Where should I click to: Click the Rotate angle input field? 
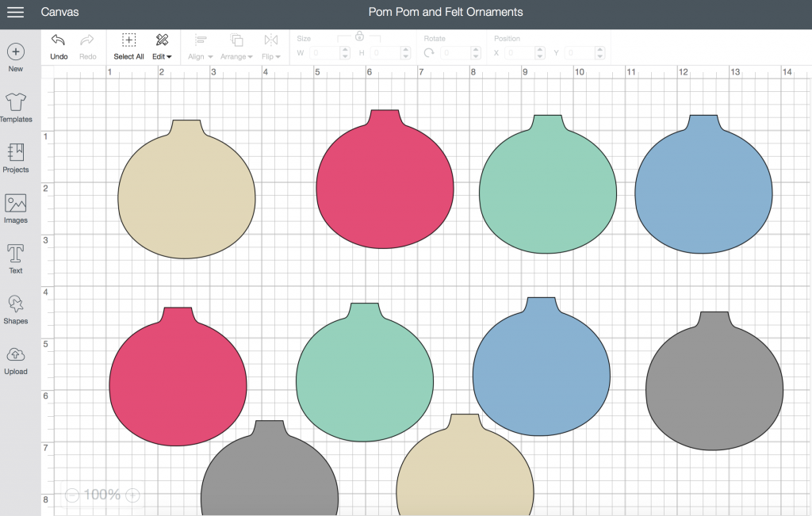click(x=456, y=53)
